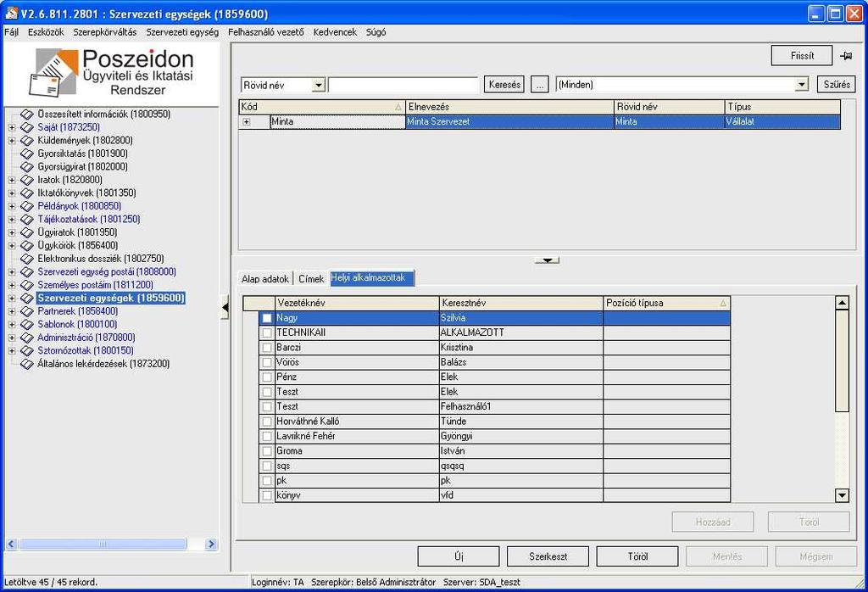The height and width of the screenshot is (592, 868).
Task: Click the Tájékoztatások tree icon
Action: pos(27,220)
